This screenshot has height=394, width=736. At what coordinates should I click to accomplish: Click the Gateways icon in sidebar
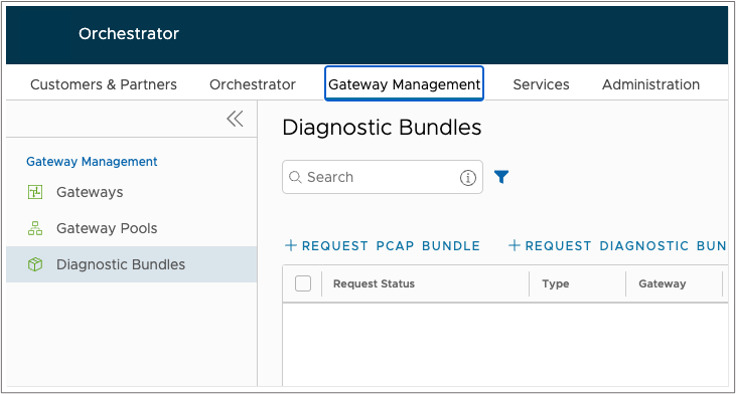(x=35, y=192)
